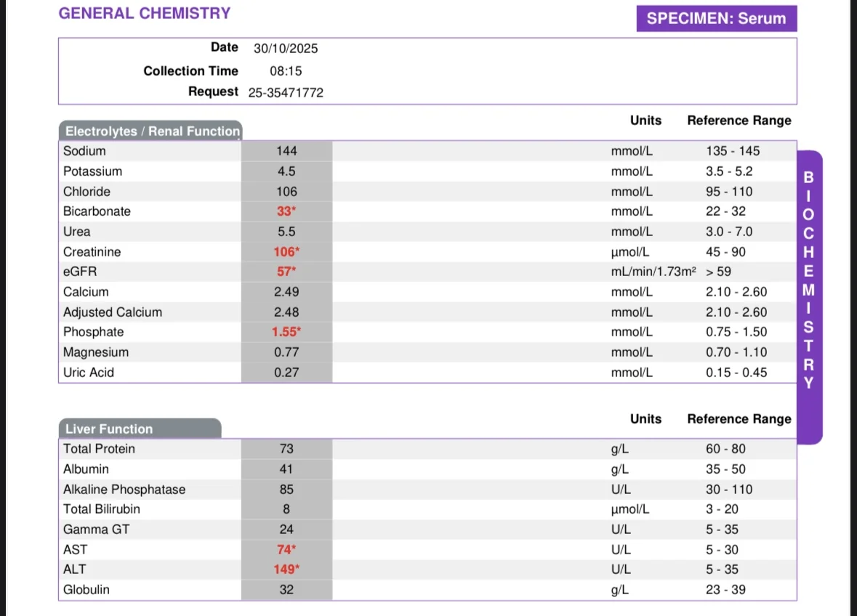Select the Globulin value 32
This screenshot has width=857, height=616.
pos(286,590)
